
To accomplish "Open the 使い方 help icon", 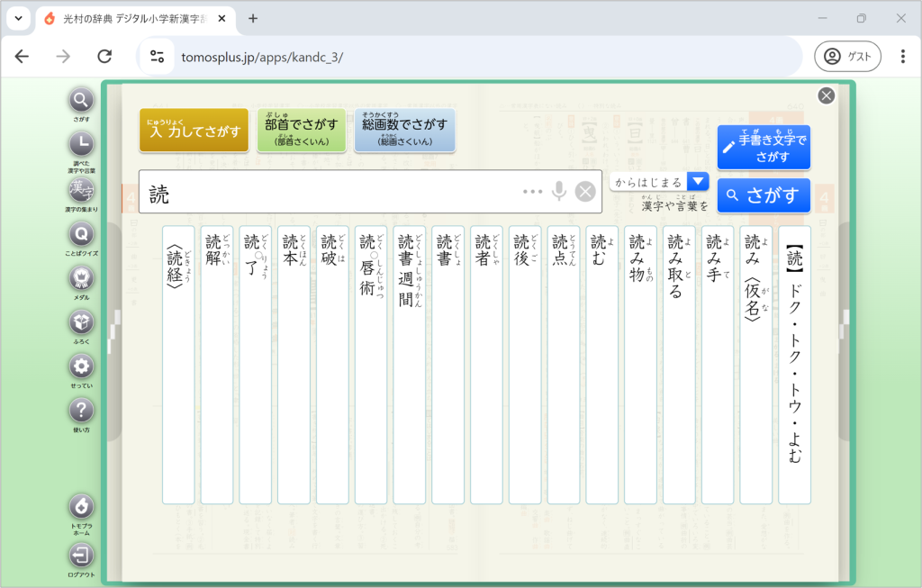I will [81, 411].
